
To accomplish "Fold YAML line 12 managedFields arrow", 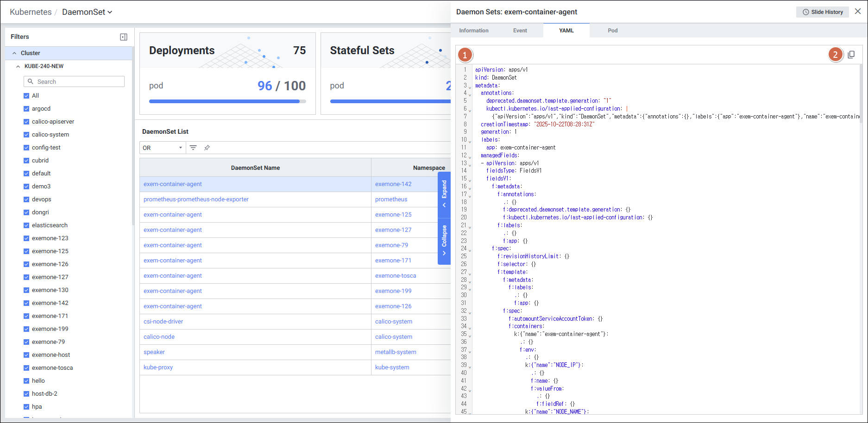I will coord(470,157).
